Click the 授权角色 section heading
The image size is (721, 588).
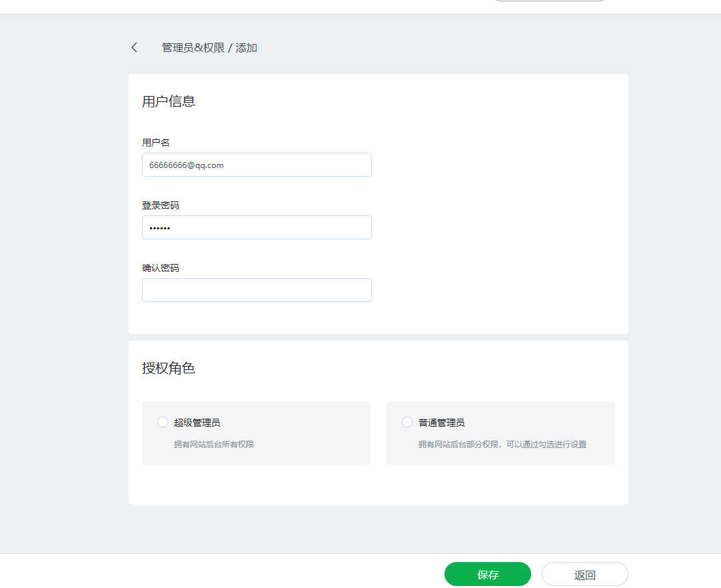(x=169, y=368)
